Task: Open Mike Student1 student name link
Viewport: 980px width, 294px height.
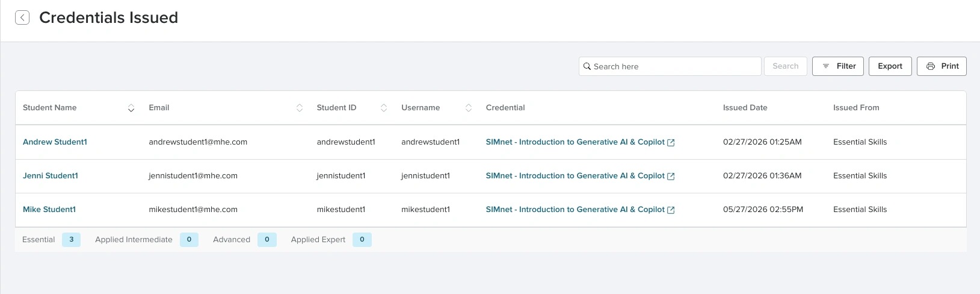Action: click(49, 210)
